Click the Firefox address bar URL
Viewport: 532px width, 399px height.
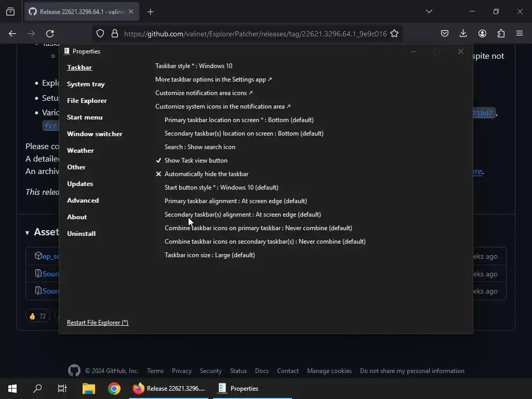click(x=255, y=34)
